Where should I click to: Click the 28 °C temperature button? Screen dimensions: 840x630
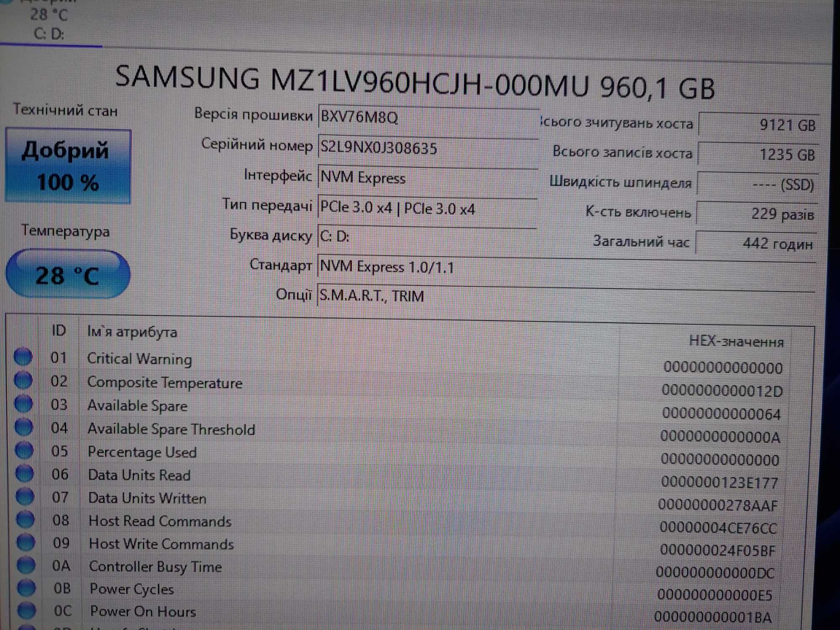(x=68, y=275)
